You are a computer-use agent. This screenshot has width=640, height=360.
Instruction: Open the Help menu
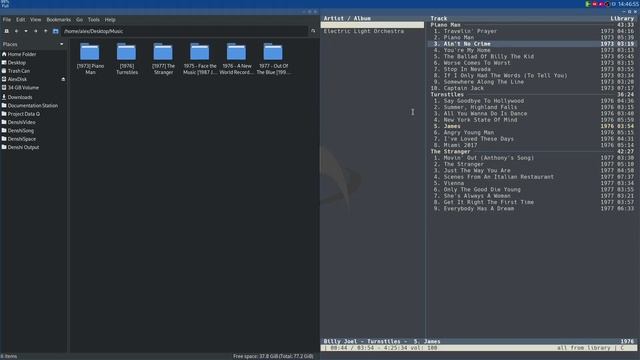click(110, 20)
